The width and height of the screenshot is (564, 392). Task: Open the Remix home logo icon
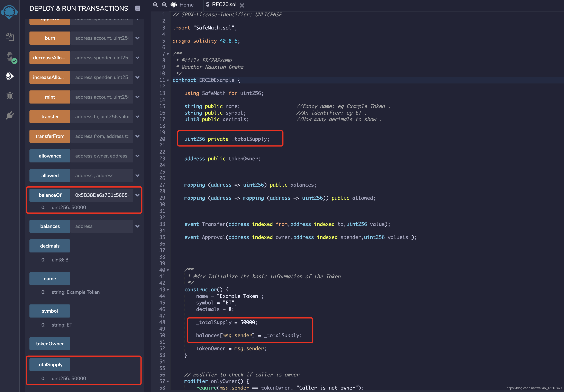pos(9,12)
